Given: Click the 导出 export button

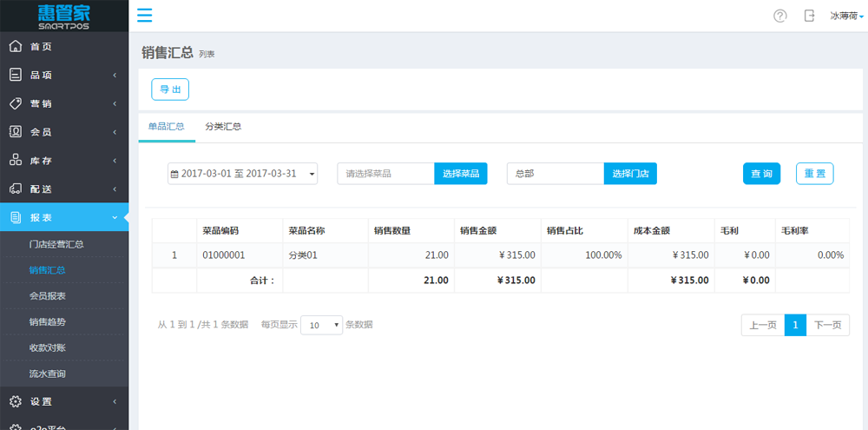Looking at the screenshot, I should 170,89.
